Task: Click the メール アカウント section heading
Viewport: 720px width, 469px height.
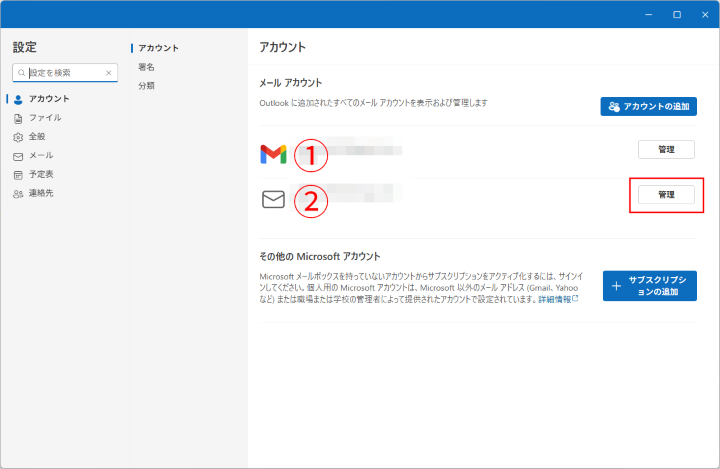Action: (x=291, y=83)
